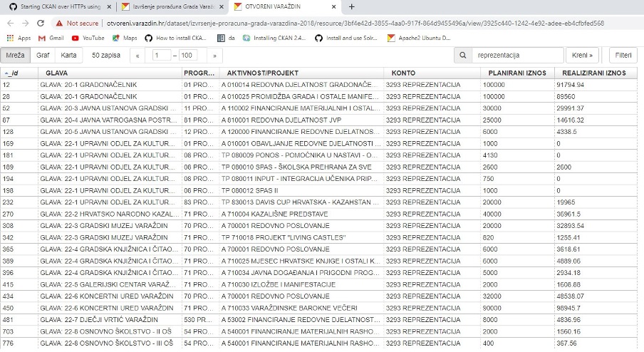Sort by REALIZIRANI IZNOS column header
The image size is (644, 352).
pos(593,73)
